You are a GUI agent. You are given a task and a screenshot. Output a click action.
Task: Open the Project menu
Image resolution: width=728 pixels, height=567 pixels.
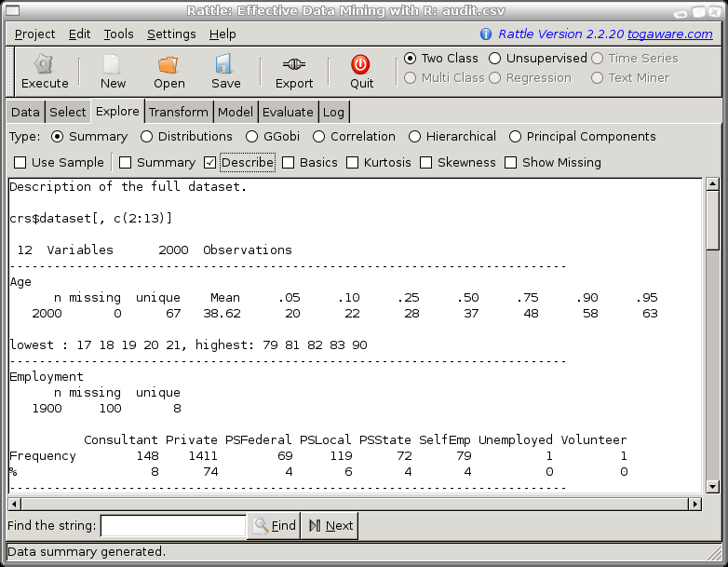pos(34,34)
